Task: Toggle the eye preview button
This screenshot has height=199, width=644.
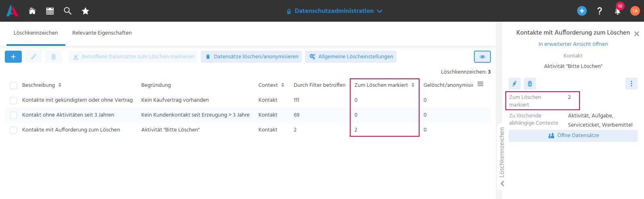Action: (x=482, y=57)
